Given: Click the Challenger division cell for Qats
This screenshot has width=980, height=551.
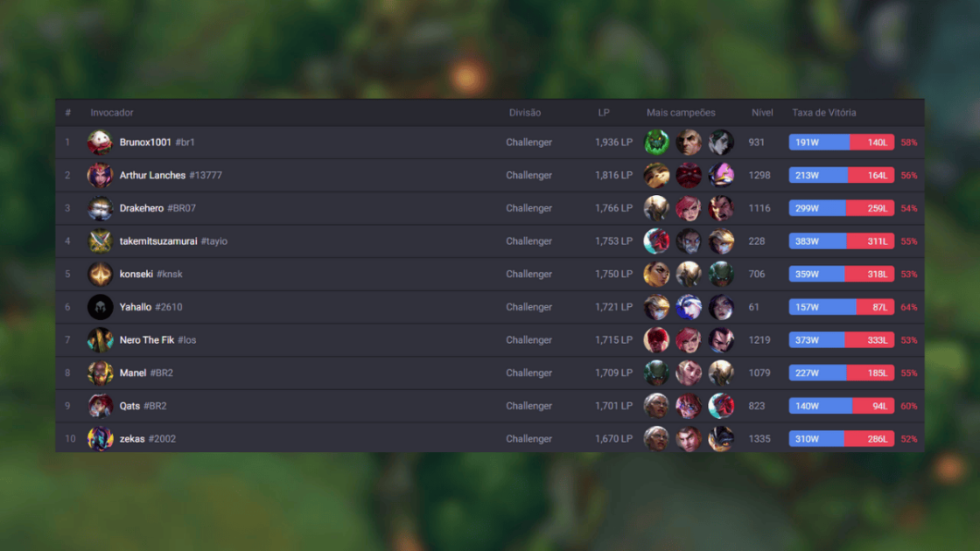Looking at the screenshot, I should click(x=528, y=406).
